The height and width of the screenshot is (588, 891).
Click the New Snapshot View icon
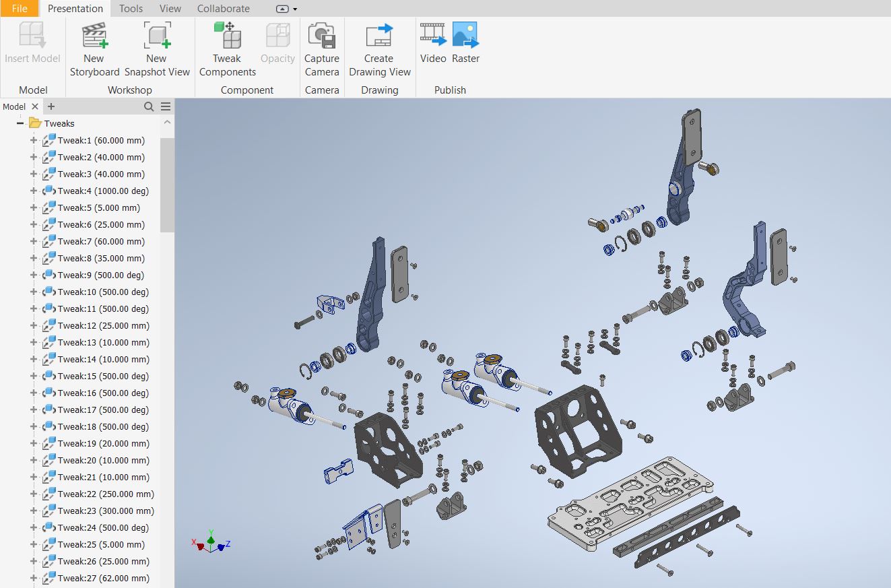pos(157,35)
